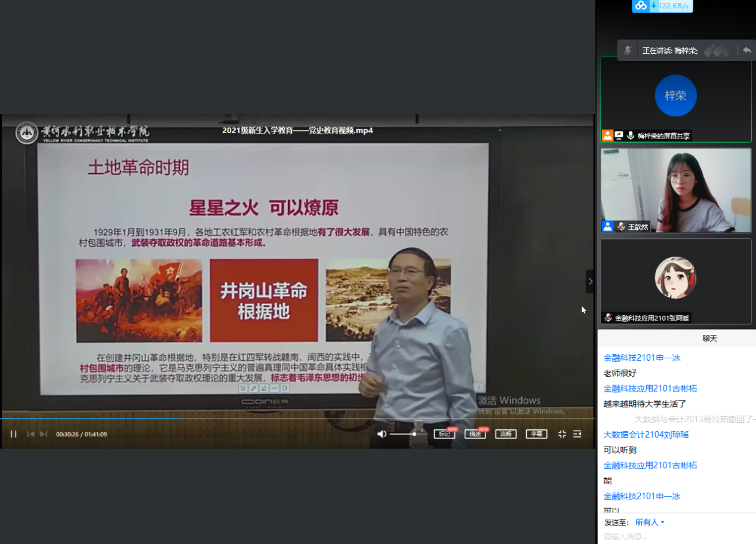Click the Baidu Netdisk cloud icon
Screen dimensions: 756x544
(x=641, y=6)
